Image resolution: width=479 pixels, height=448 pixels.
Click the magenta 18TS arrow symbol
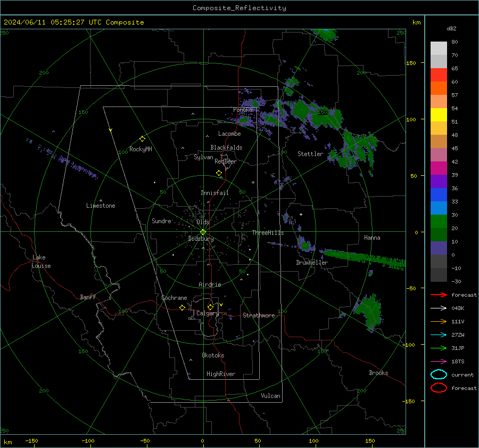[439, 362]
